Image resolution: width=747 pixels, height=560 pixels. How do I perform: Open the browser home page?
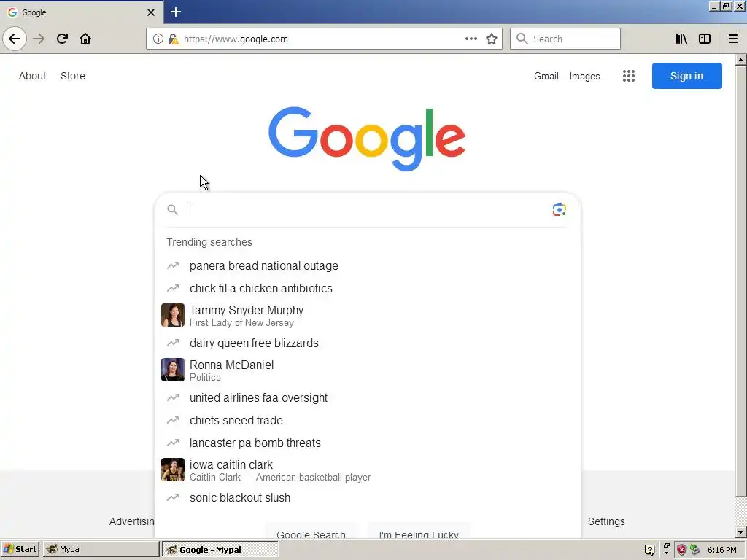(x=85, y=39)
